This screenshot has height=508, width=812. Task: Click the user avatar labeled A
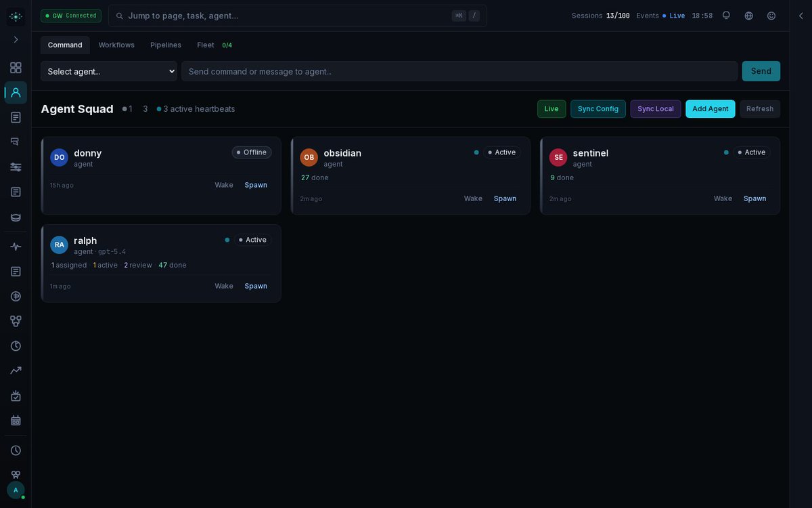tap(16, 490)
